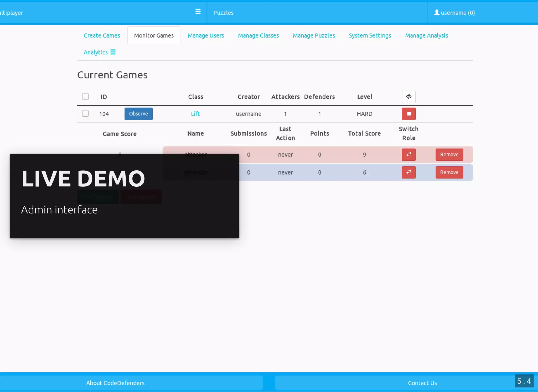
Task: Switch to the Manage Classes tab
Action: coord(258,35)
